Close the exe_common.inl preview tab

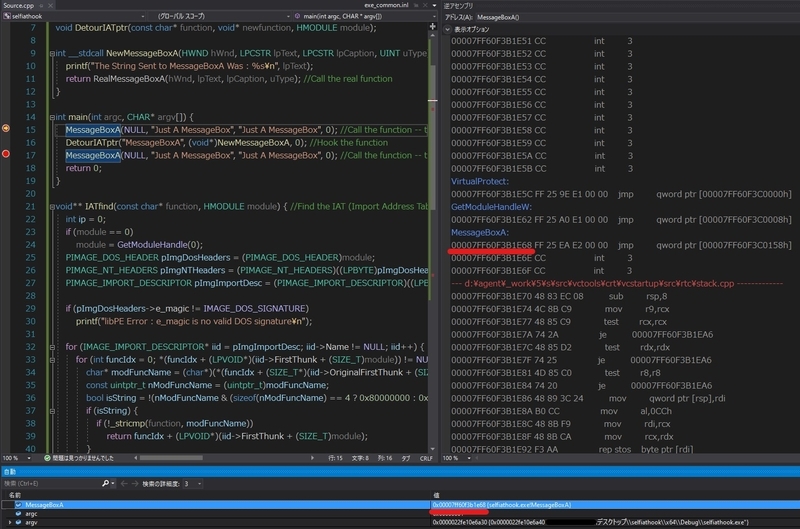point(424,5)
